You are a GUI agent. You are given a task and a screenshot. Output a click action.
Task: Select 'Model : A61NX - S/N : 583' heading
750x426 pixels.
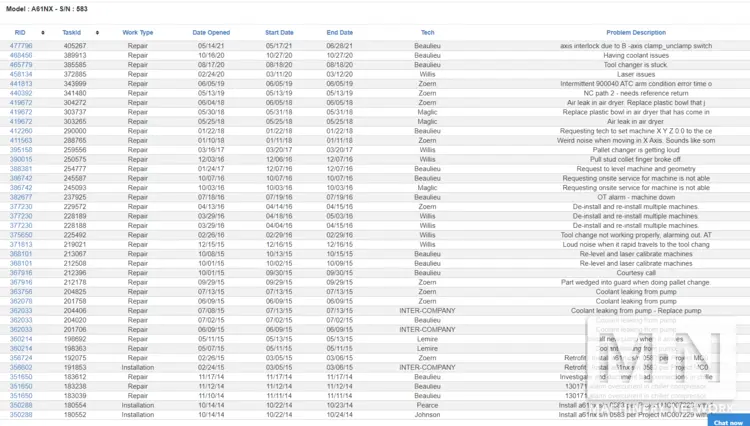click(46, 9)
